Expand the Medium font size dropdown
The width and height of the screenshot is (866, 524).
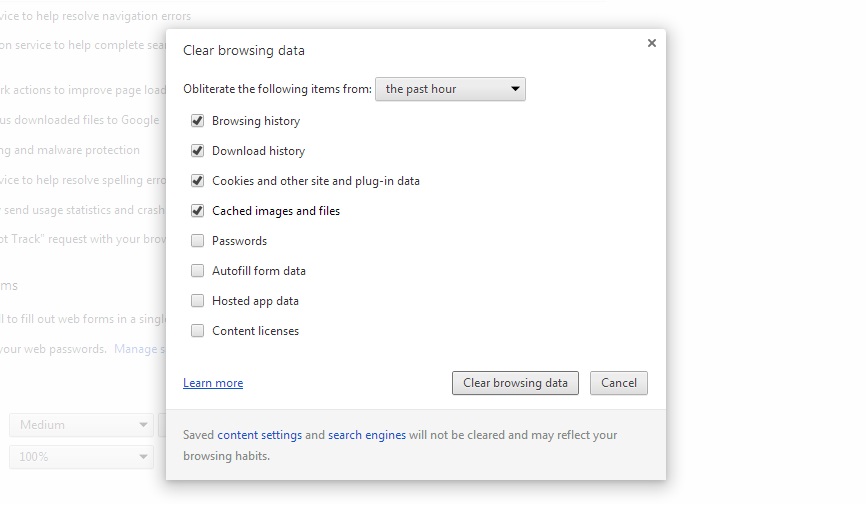(x=81, y=425)
